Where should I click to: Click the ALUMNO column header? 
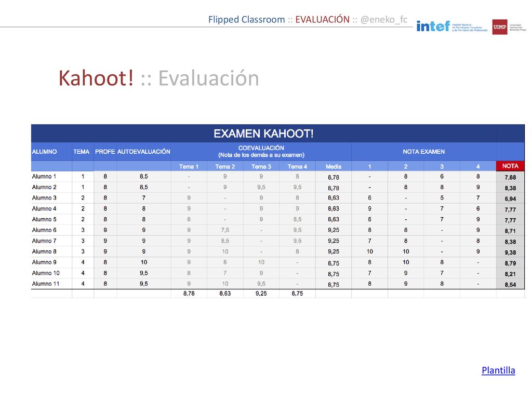pos(45,152)
